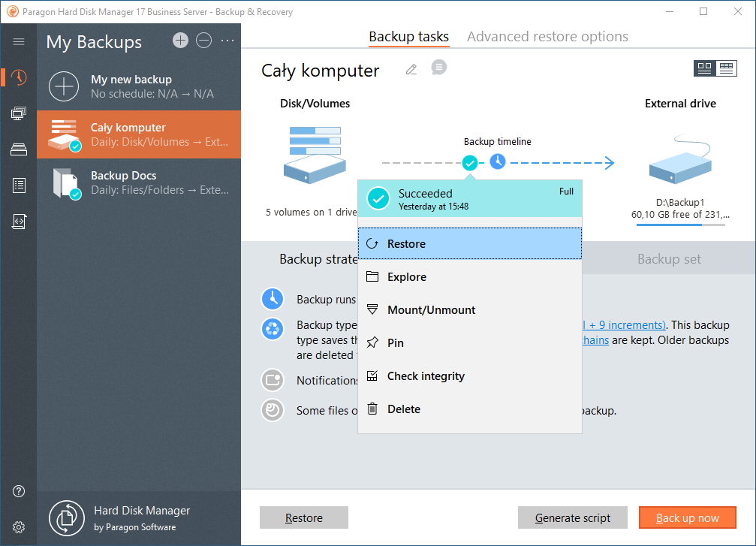The height and width of the screenshot is (546, 756).
Task: Click the Cały komputer backup title
Action: click(x=320, y=71)
